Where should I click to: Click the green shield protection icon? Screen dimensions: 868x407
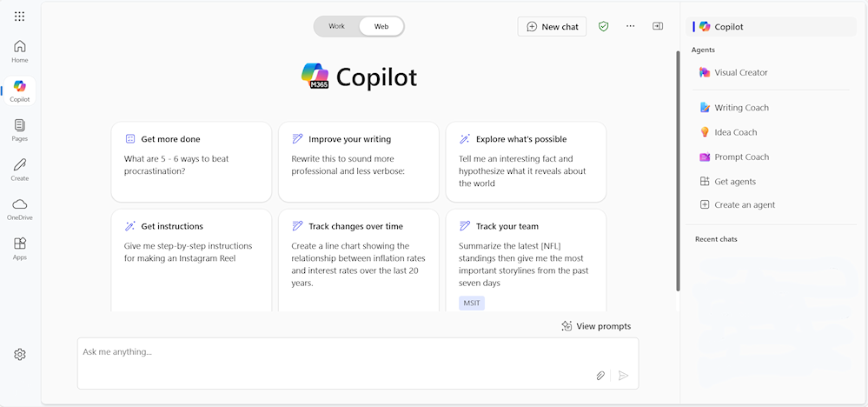pyautogui.click(x=604, y=26)
